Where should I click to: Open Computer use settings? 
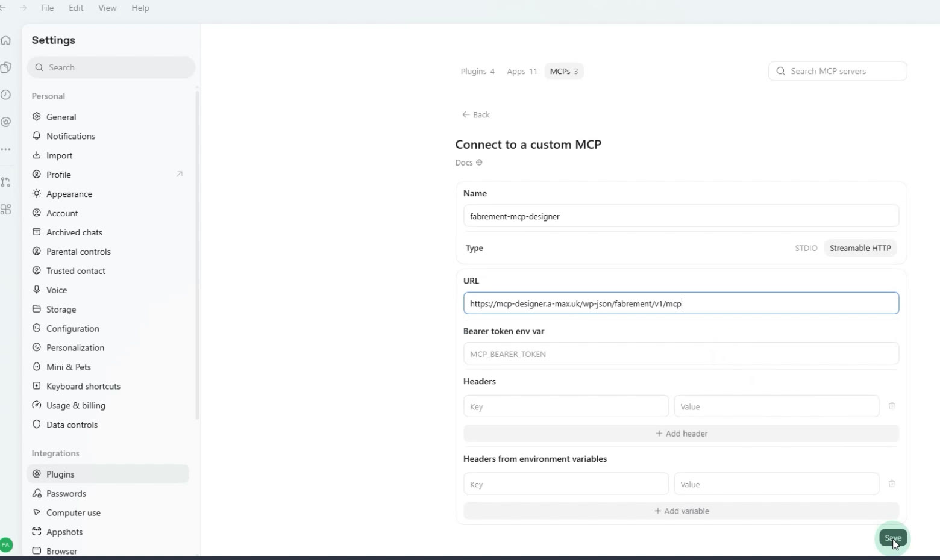[x=108, y=512]
